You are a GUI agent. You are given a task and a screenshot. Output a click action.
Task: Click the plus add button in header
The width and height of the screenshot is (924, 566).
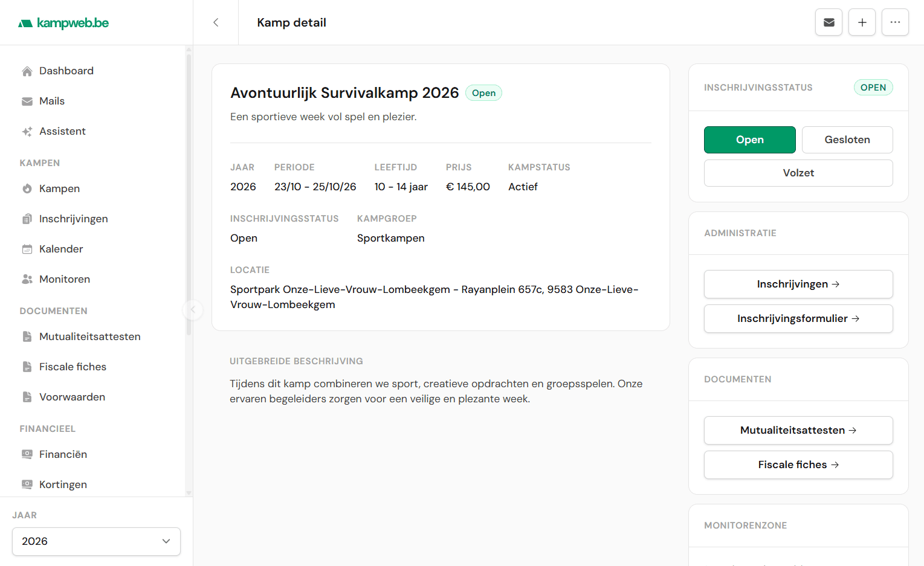[862, 22]
